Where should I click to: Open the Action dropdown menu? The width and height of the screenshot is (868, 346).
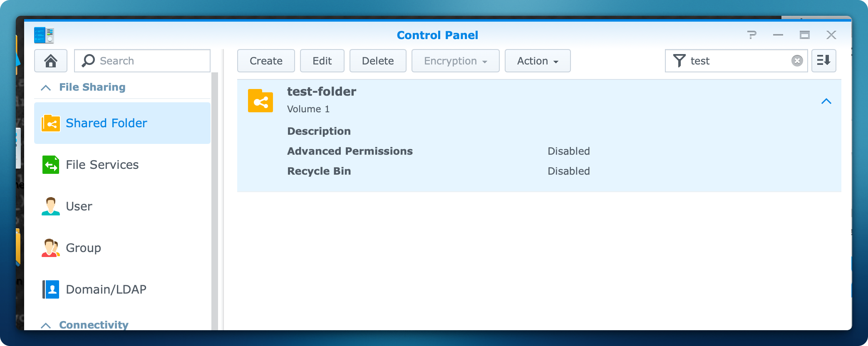tap(537, 61)
